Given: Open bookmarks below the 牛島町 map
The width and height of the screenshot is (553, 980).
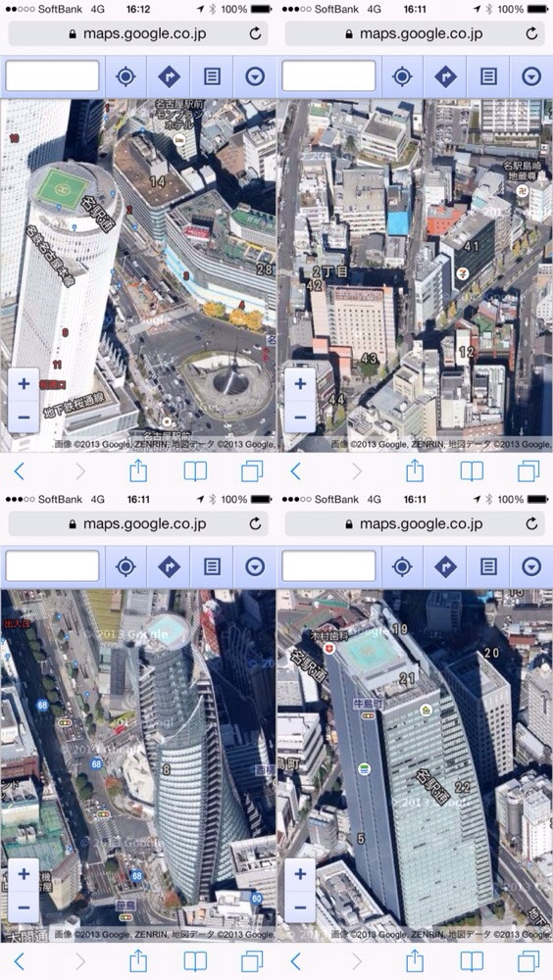Looking at the screenshot, I should click(x=472, y=961).
